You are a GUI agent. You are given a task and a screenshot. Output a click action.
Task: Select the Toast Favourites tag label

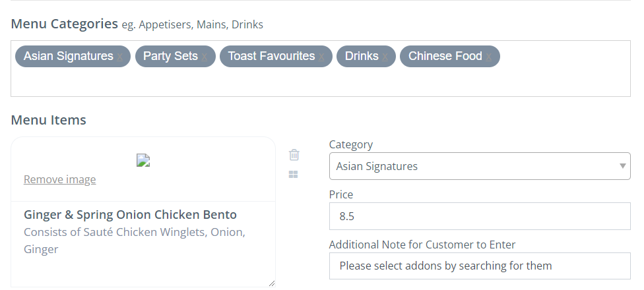(x=271, y=57)
